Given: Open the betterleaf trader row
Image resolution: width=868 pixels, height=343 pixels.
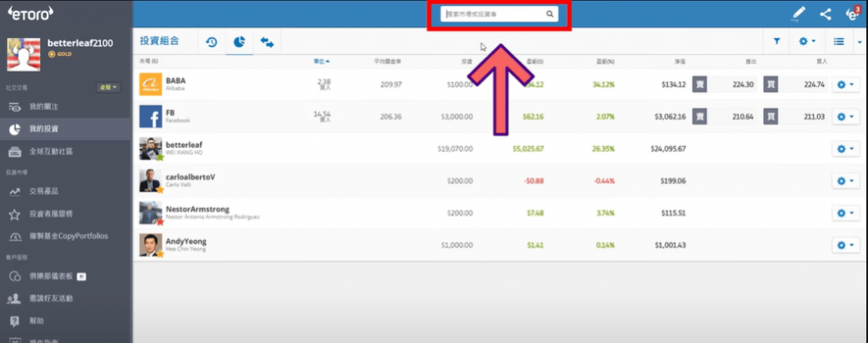Looking at the screenshot, I should [499, 149].
